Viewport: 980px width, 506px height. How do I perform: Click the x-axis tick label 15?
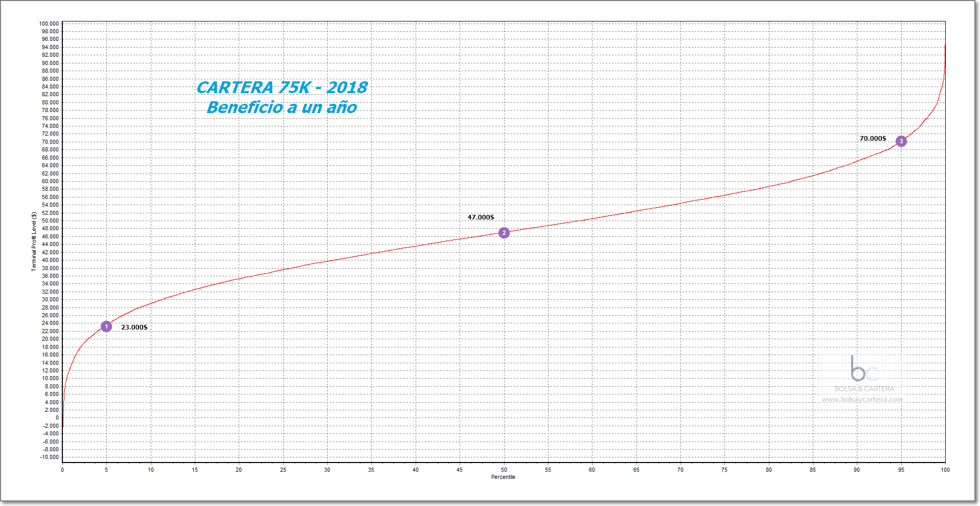(195, 470)
